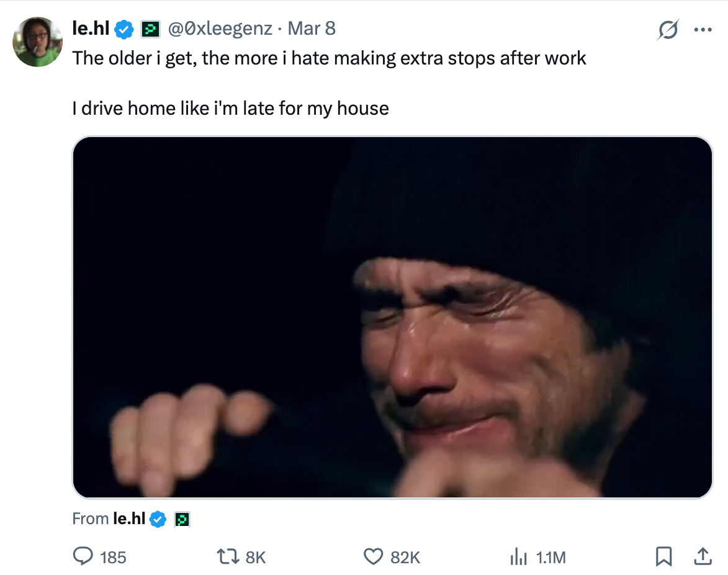Open view analytics bar chart icon
This screenshot has width=728, height=575.
click(518, 557)
